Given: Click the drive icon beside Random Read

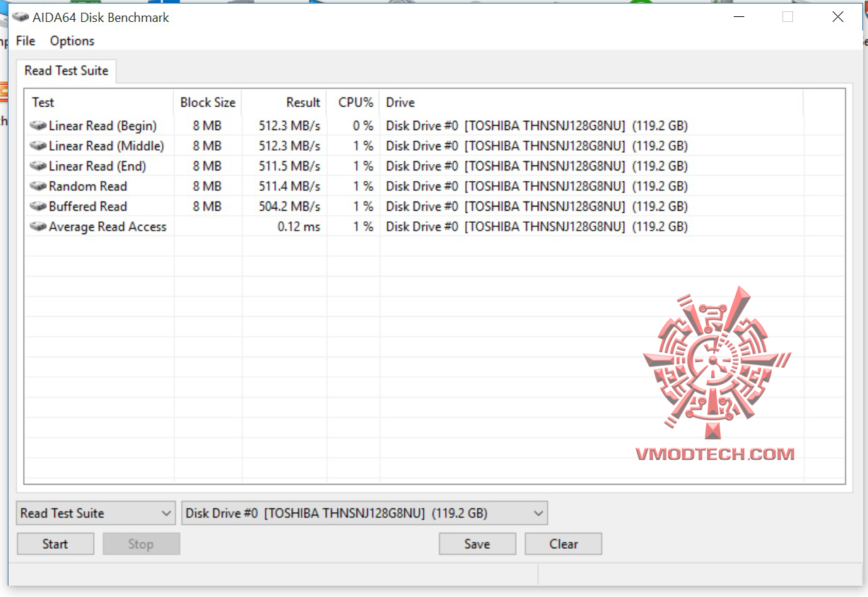Looking at the screenshot, I should click(x=38, y=186).
